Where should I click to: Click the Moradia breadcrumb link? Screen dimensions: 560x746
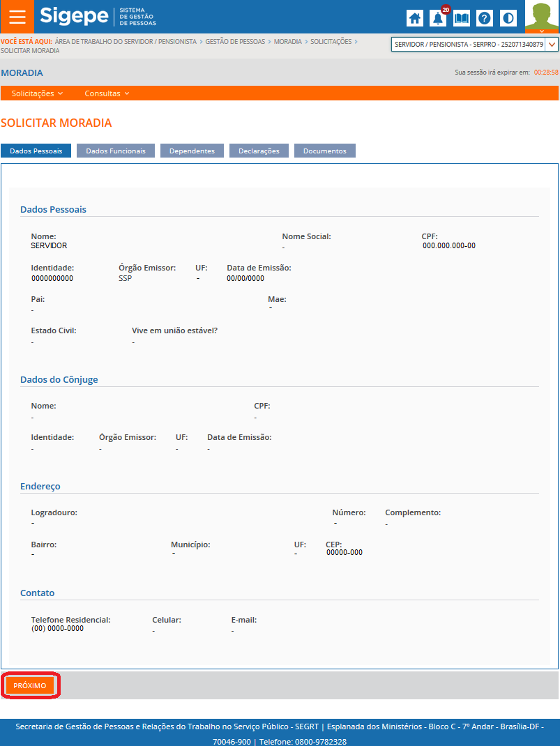pyautogui.click(x=287, y=42)
